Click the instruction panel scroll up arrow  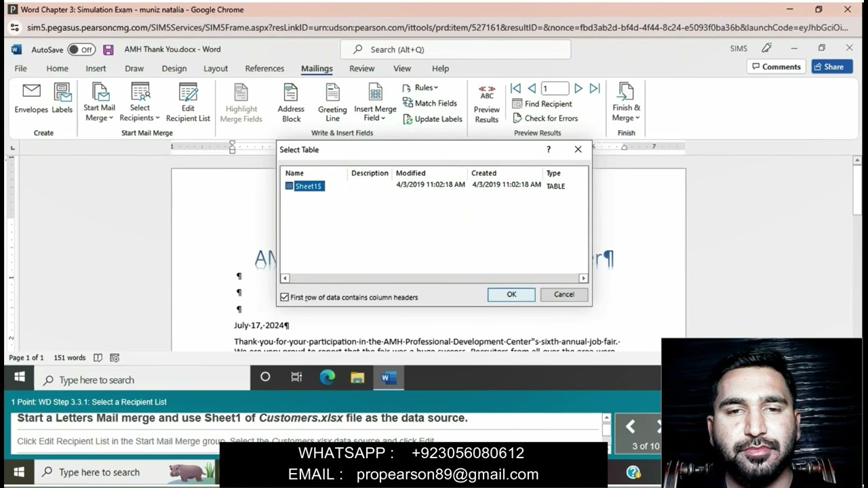pos(606,418)
